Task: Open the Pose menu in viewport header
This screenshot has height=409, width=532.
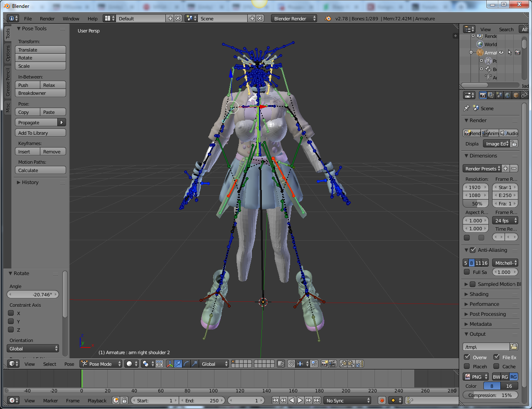Action: [69, 364]
